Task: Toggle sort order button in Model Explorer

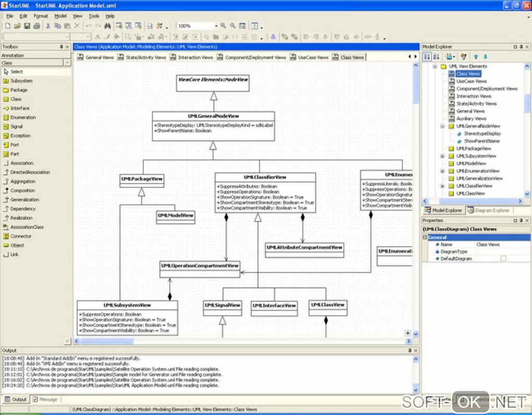Action: [437, 57]
